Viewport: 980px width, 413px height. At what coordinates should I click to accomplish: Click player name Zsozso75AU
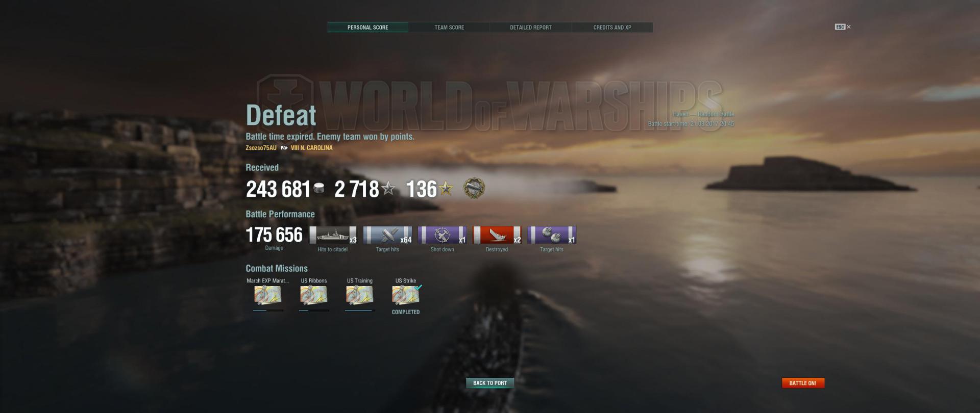(x=261, y=148)
